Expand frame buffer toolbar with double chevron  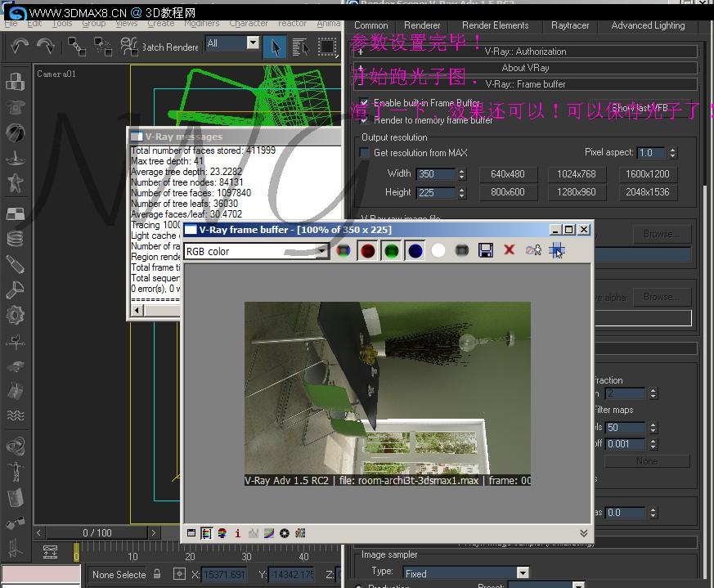coord(583,533)
